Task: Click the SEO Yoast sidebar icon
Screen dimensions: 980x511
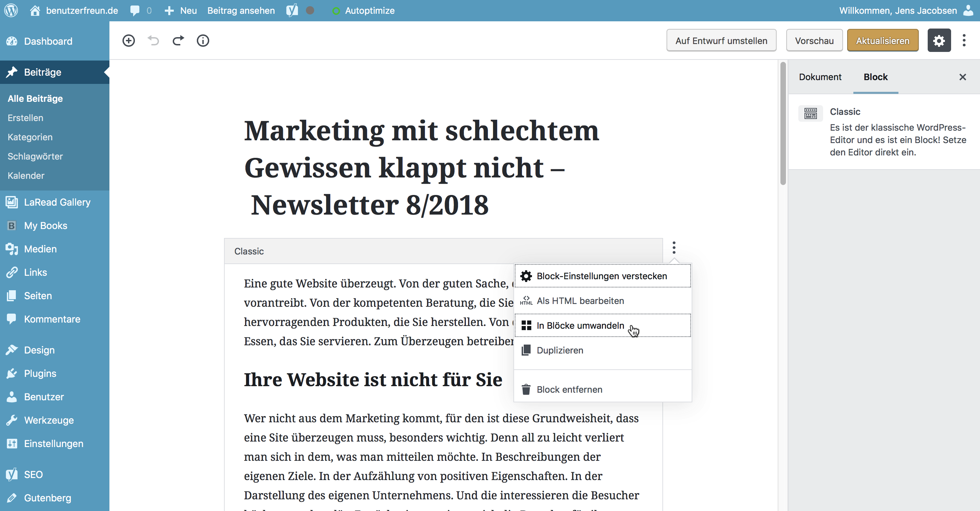Action: coord(12,474)
